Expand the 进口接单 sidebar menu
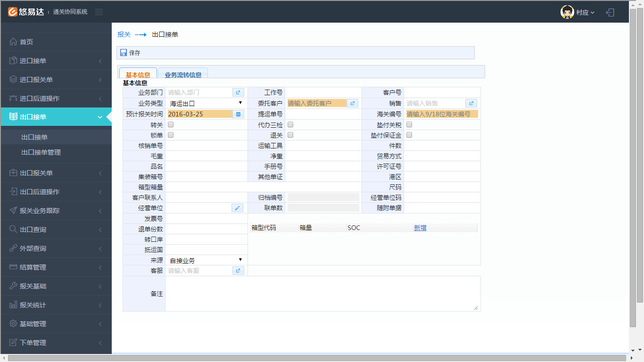The image size is (644, 362). click(x=56, y=61)
